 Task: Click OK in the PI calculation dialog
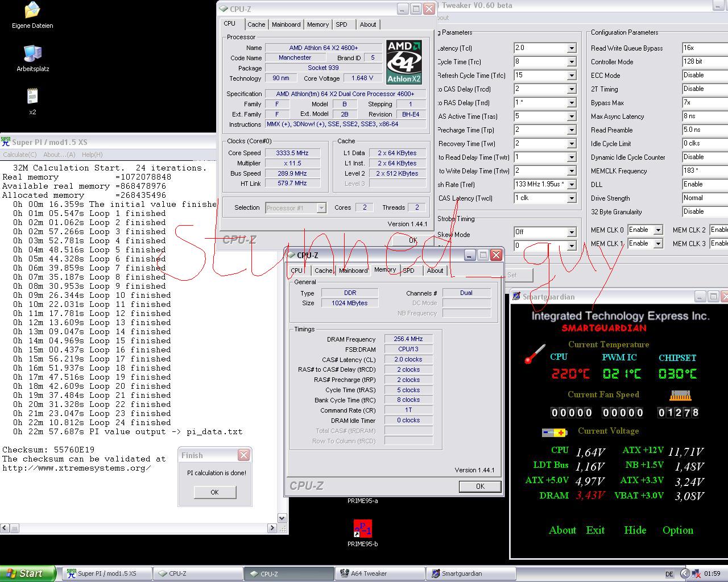tap(214, 492)
